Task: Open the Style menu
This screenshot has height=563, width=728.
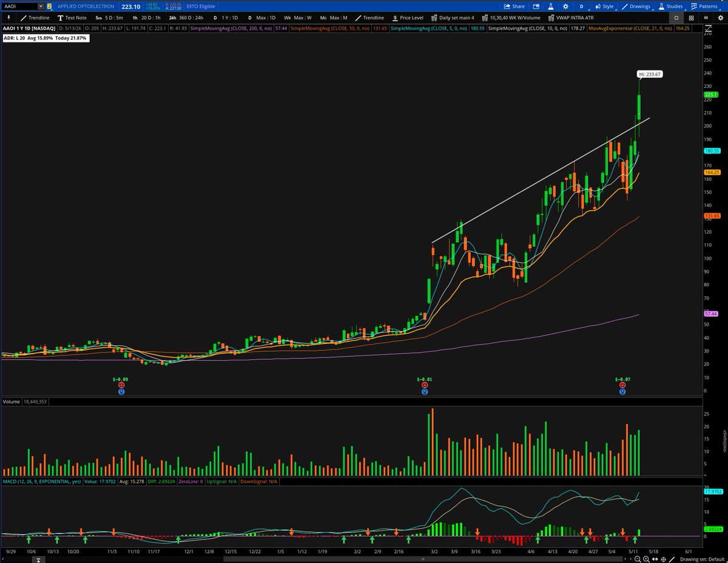Action: point(604,6)
